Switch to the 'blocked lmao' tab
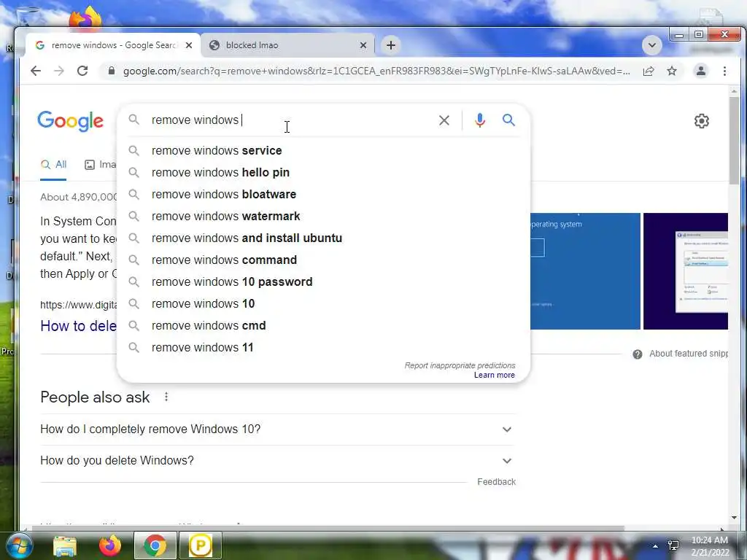The height and width of the screenshot is (560, 747). [287, 45]
